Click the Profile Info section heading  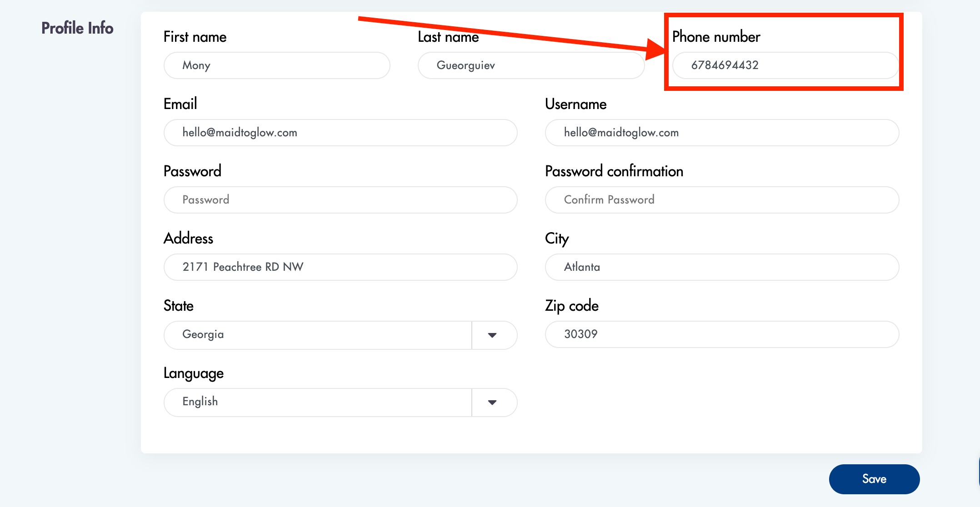[x=77, y=28]
